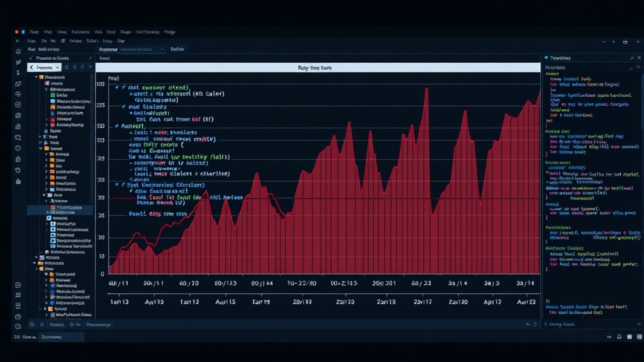The image size is (644, 362).
Task: Click the bottom-most icon in the left activity strip
Action: (x=18, y=327)
